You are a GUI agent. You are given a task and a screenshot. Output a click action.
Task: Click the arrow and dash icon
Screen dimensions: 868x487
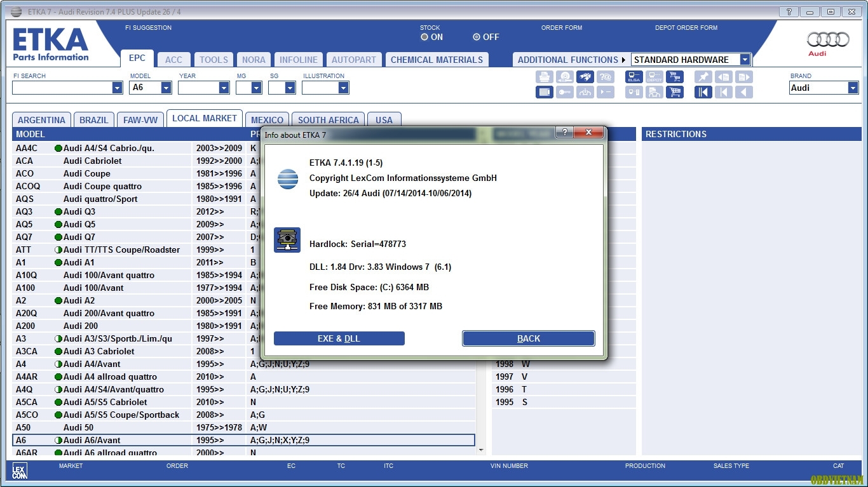606,92
